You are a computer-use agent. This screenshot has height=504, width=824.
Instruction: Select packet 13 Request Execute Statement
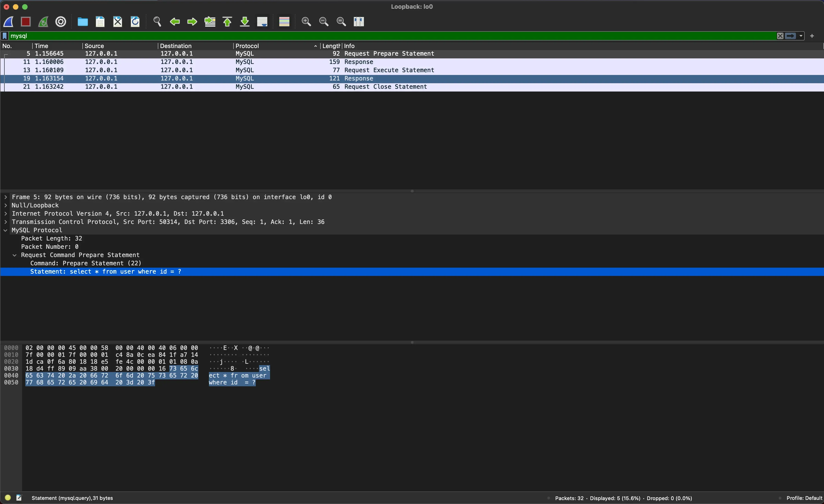(x=412, y=70)
